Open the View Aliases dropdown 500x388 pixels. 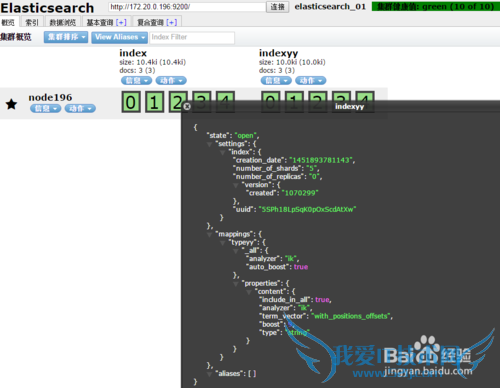coord(120,37)
